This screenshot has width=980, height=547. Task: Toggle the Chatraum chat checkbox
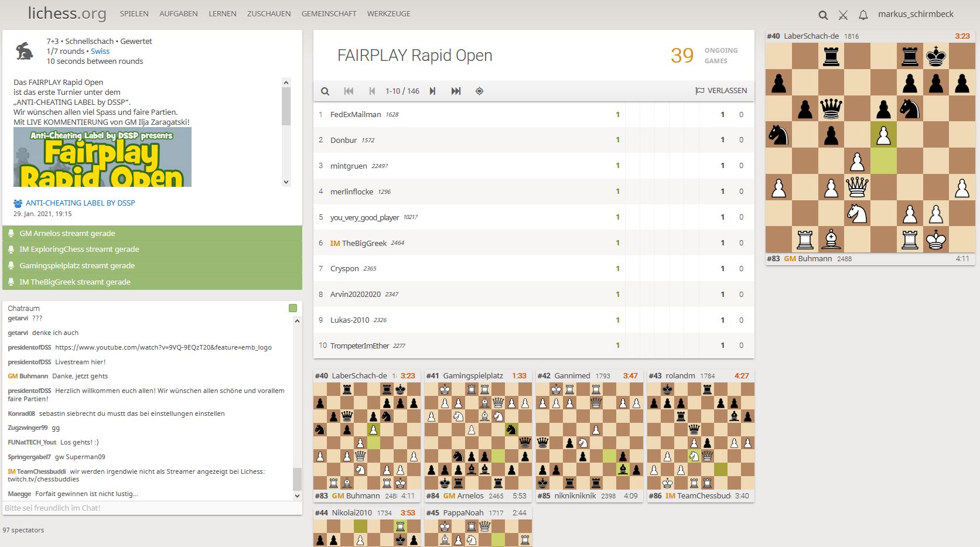(x=293, y=308)
